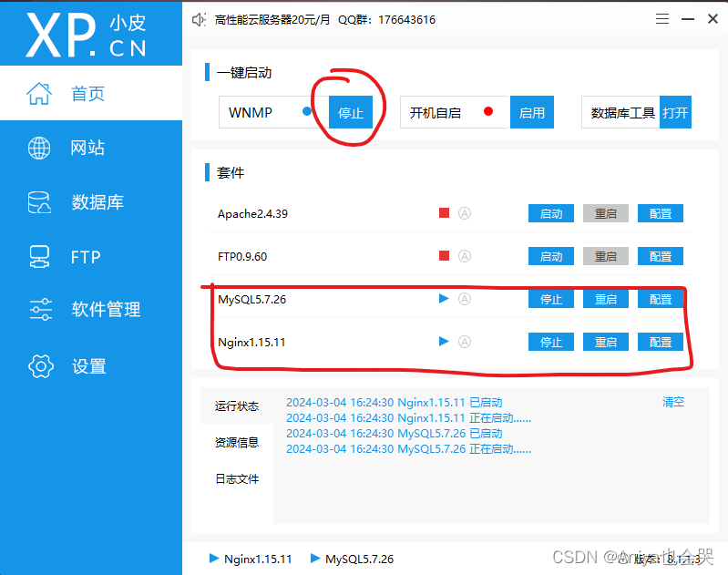Minimize the XP.CN window

[688, 19]
